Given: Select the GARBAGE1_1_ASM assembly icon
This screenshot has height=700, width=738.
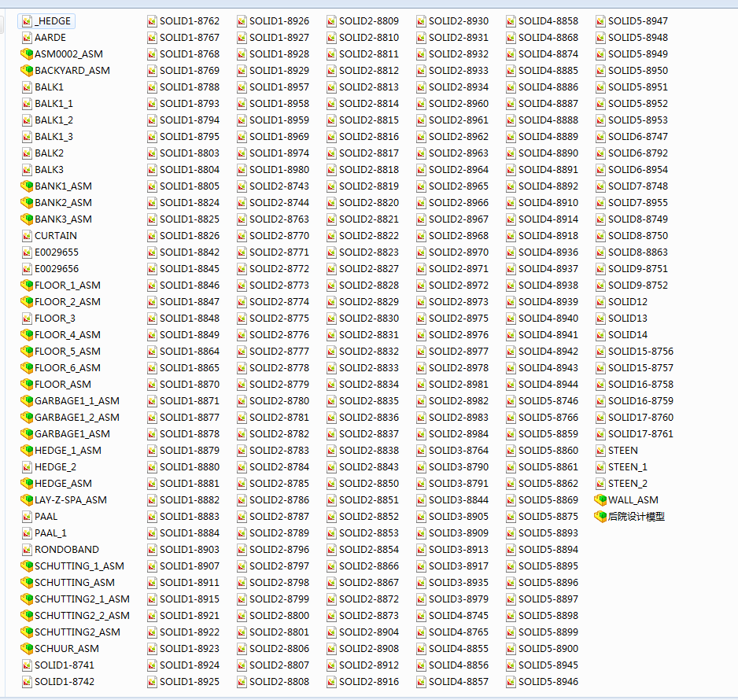Looking at the screenshot, I should coord(27,401).
